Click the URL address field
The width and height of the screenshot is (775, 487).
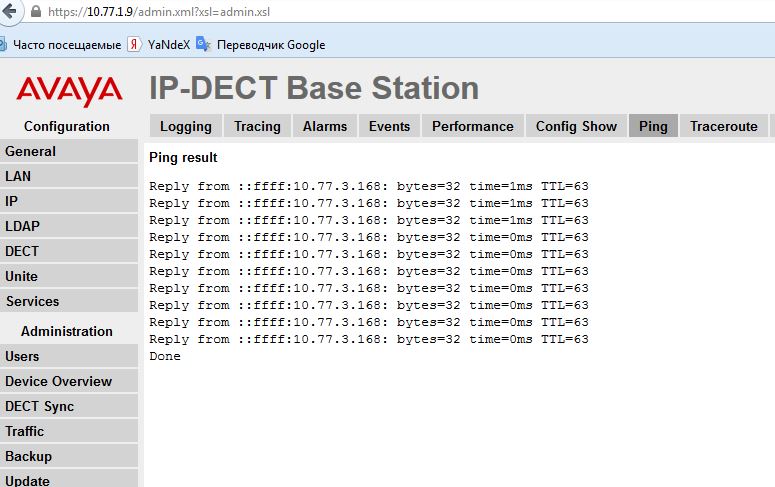point(159,12)
